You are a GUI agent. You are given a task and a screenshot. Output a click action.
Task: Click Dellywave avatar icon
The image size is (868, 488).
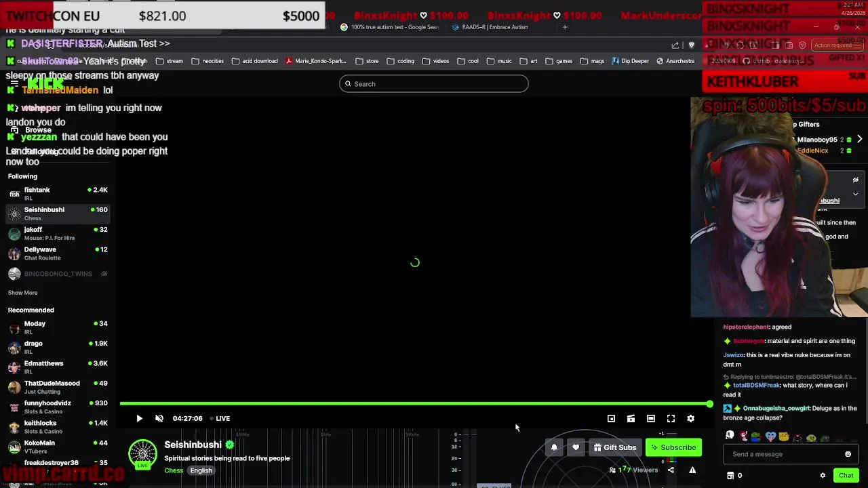[14, 253]
